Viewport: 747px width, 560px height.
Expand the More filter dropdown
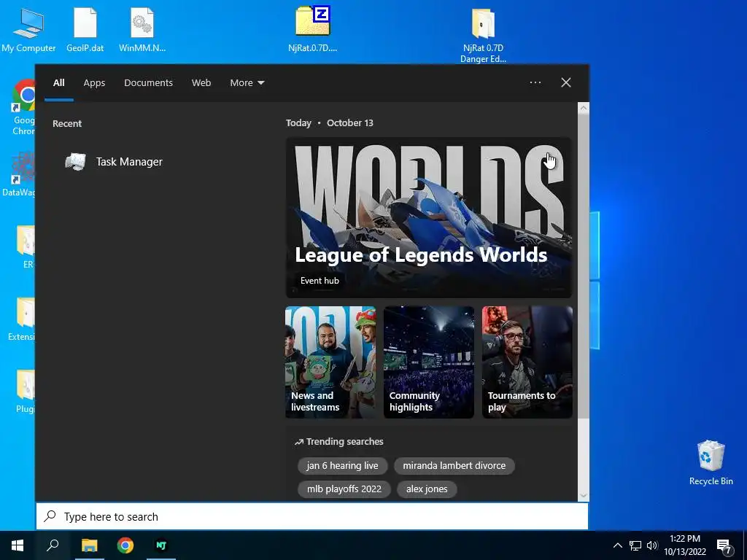247,83
